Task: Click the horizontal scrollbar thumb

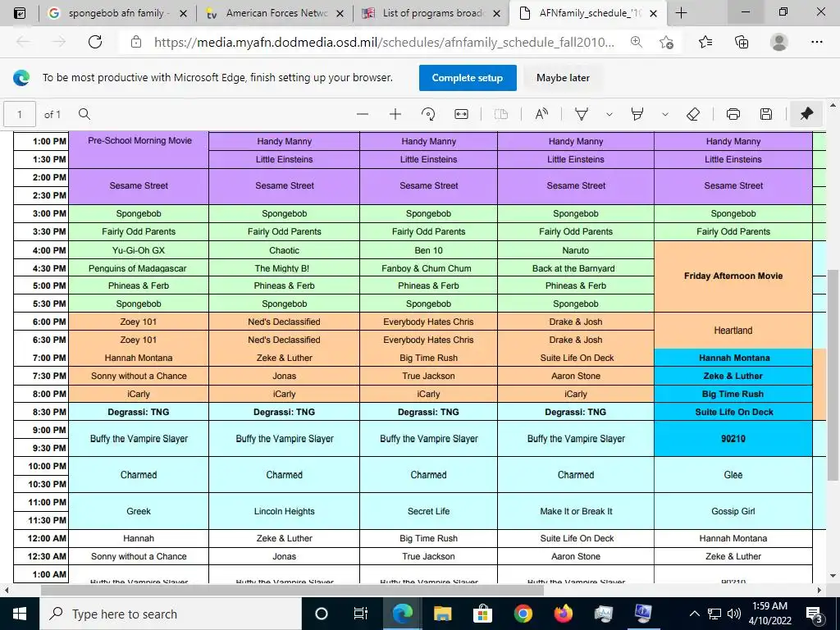Action: [x=293, y=591]
